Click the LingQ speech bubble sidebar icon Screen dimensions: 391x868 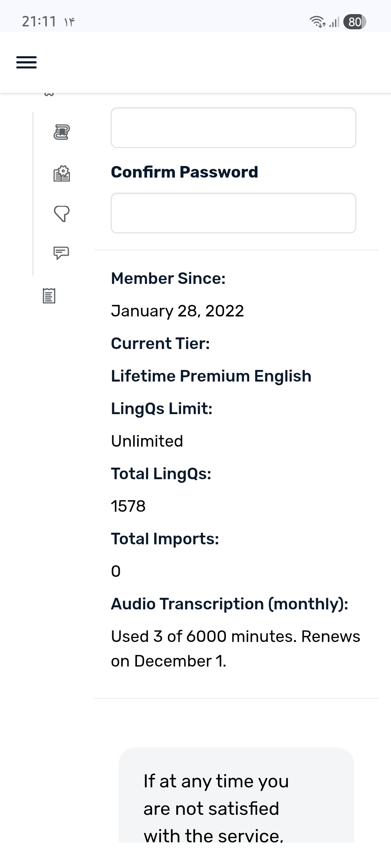tap(62, 213)
